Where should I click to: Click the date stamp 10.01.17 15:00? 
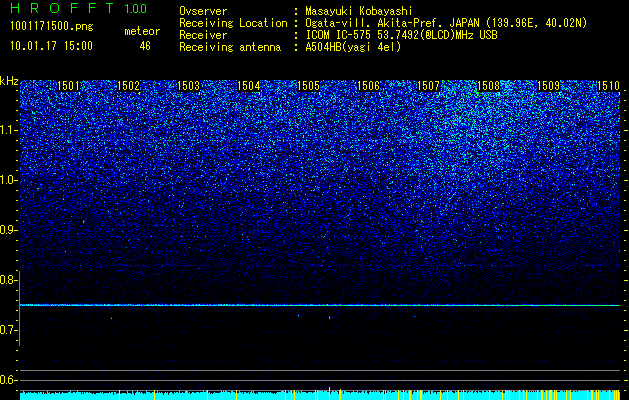51,46
